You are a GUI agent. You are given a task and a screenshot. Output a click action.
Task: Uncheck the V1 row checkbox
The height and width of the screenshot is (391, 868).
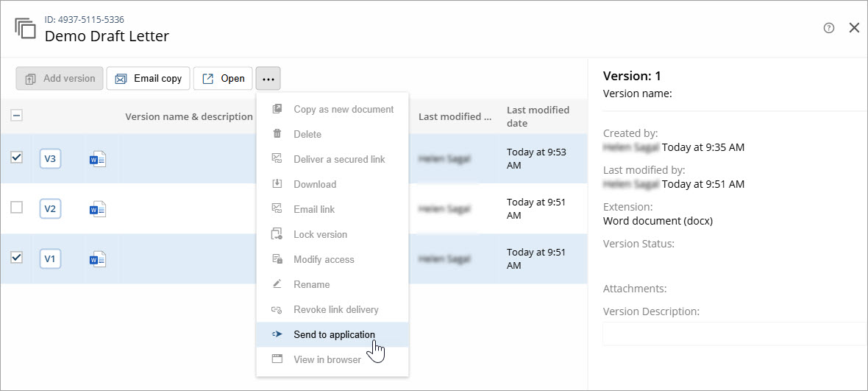[x=17, y=258]
